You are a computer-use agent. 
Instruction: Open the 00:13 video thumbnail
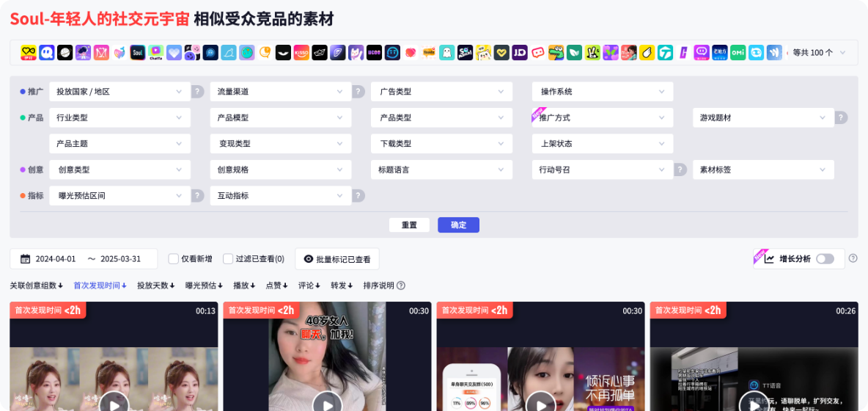tap(114, 357)
